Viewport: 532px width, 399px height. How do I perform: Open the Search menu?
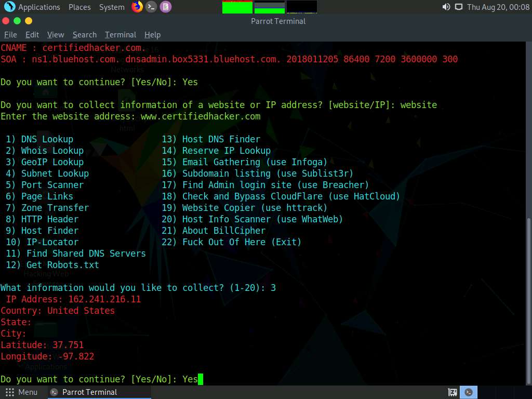[85, 35]
